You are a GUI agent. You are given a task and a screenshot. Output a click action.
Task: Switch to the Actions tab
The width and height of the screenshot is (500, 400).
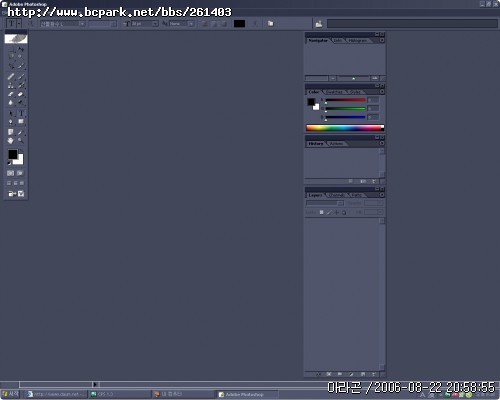tap(336, 144)
